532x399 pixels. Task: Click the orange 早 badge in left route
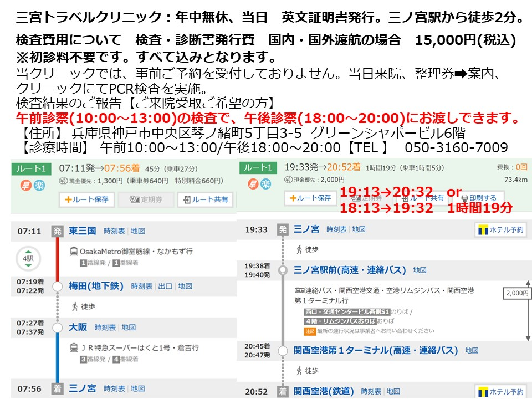pyautogui.click(x=26, y=185)
